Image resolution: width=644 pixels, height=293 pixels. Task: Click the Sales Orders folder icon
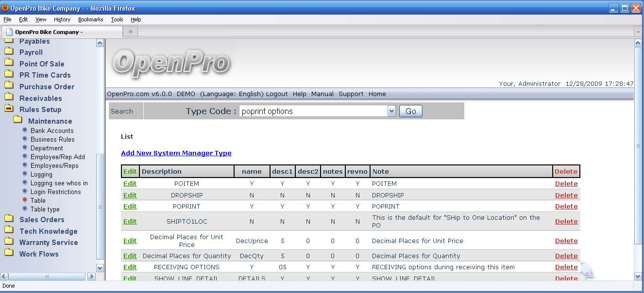(9, 219)
